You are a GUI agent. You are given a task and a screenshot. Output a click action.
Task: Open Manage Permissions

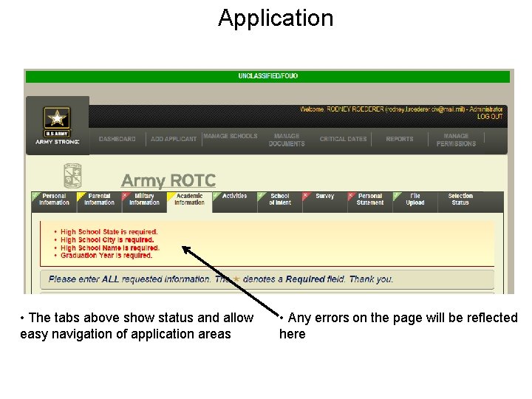click(456, 140)
